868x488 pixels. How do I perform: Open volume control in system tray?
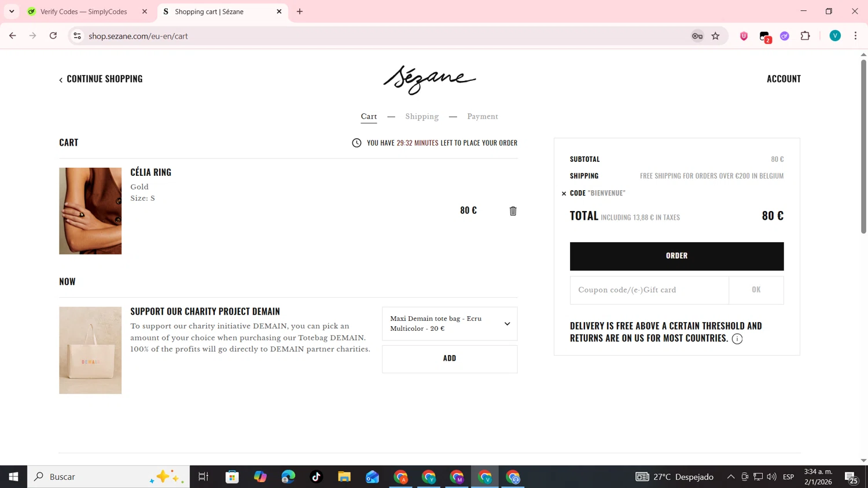(x=771, y=477)
